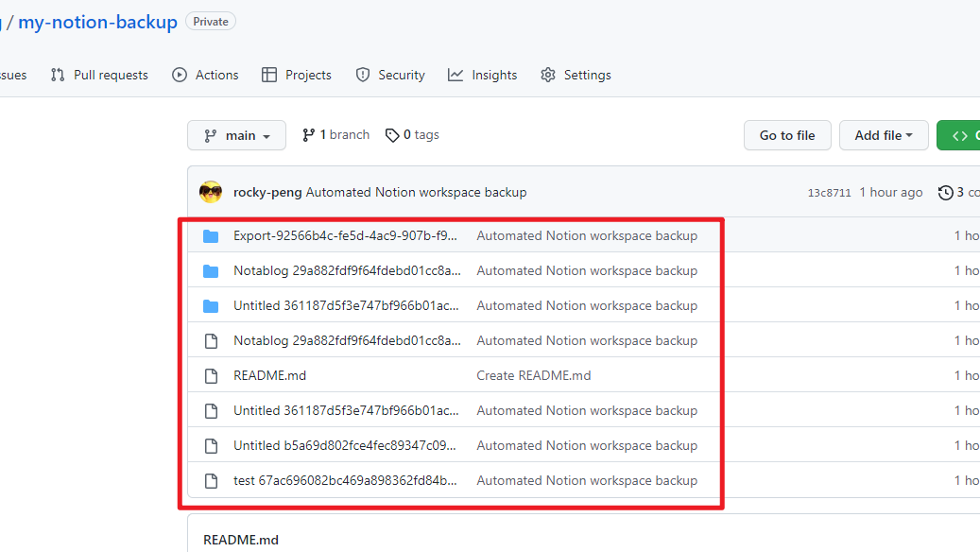Click the Settings gear icon

click(548, 75)
